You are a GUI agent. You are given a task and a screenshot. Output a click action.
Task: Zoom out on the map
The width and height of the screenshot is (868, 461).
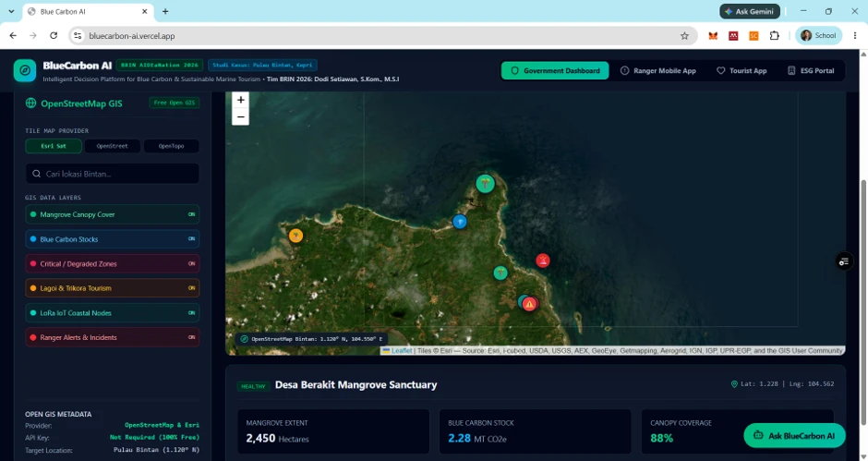coord(240,117)
